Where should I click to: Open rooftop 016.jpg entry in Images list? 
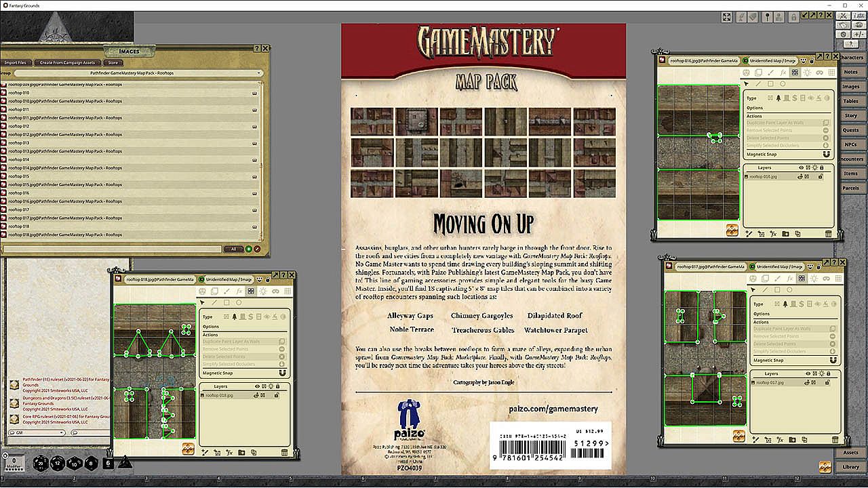click(129, 201)
